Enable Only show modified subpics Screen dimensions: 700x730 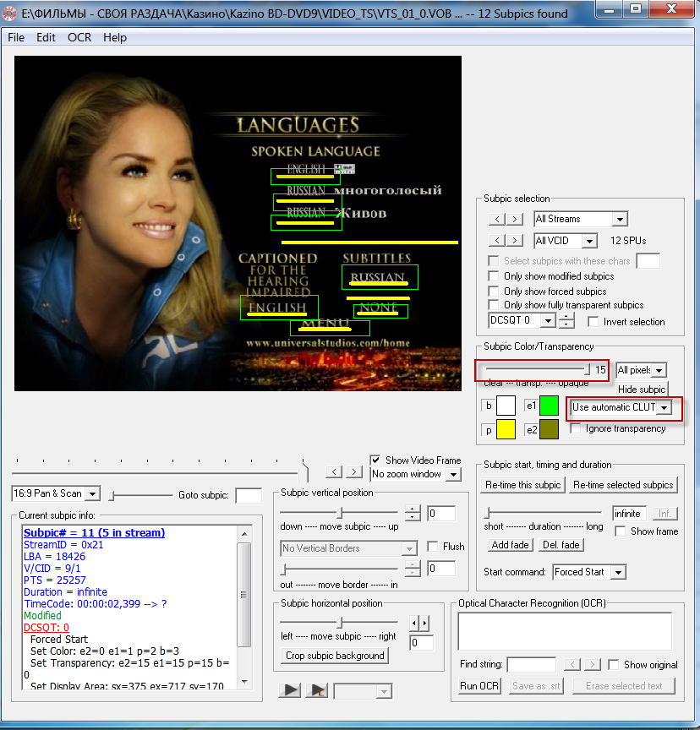coord(493,276)
